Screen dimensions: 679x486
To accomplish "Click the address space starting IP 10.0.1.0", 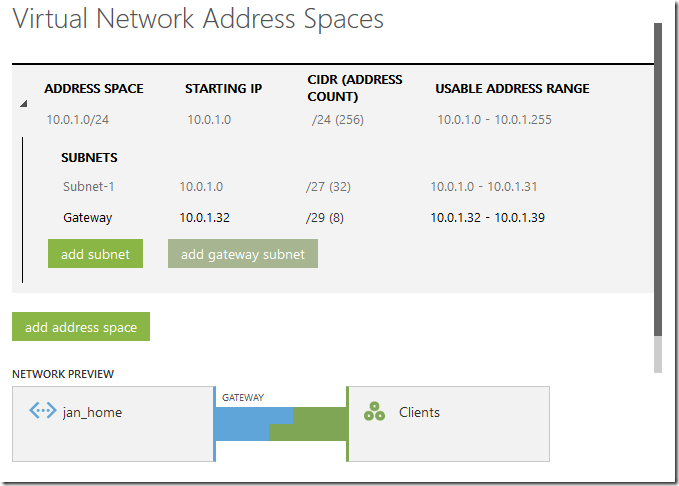I will point(209,120).
